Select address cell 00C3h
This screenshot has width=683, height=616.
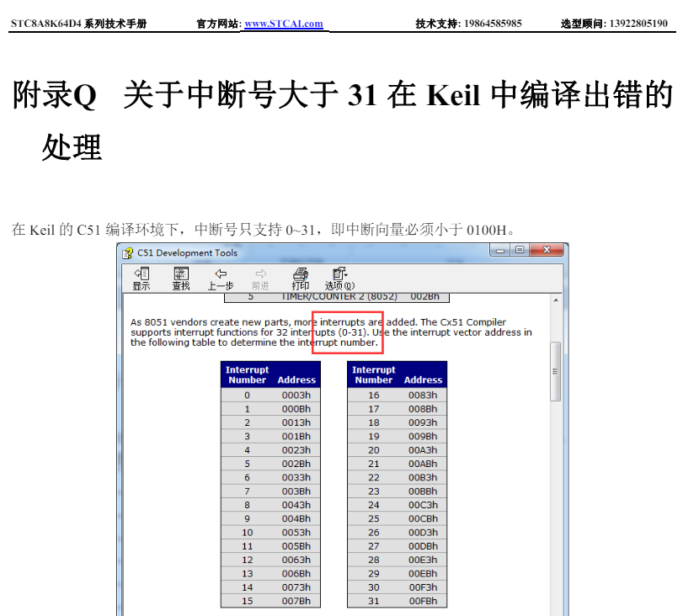point(423,505)
